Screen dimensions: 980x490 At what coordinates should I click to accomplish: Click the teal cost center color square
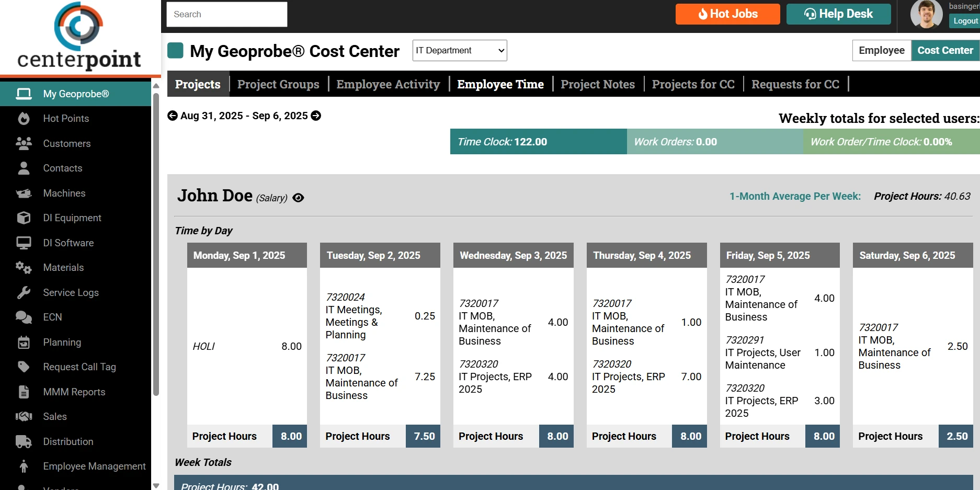[175, 51]
